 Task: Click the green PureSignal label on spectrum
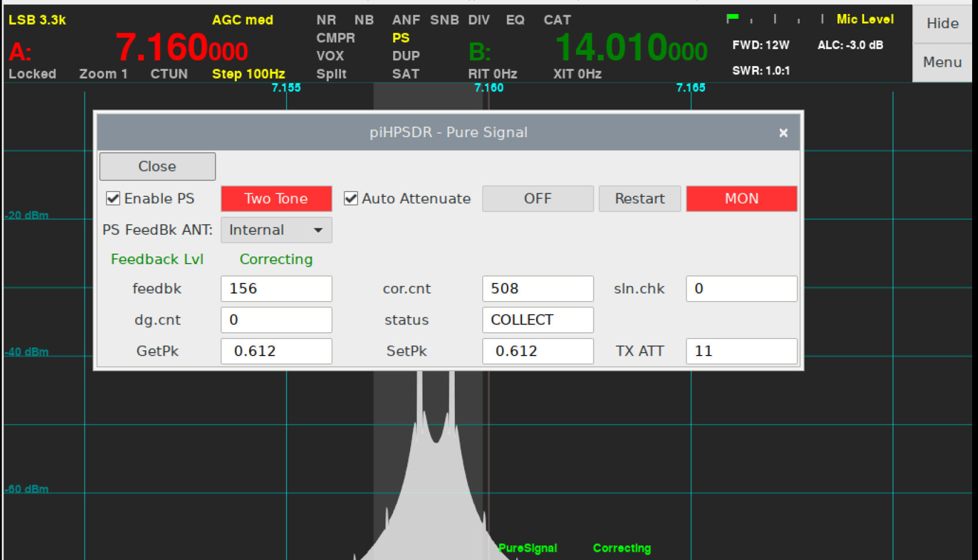(x=527, y=548)
